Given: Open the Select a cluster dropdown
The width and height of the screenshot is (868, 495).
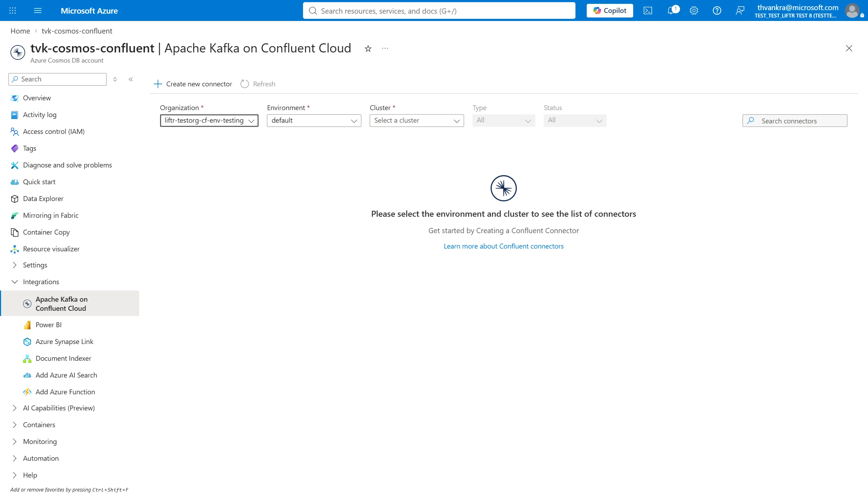Looking at the screenshot, I should [417, 121].
